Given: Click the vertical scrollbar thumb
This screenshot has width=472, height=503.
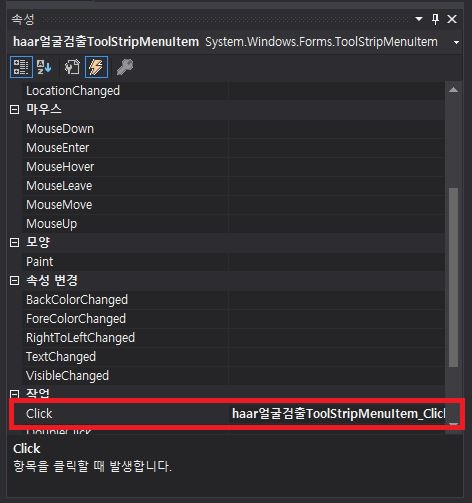Looking at the screenshot, I should 453,277.
